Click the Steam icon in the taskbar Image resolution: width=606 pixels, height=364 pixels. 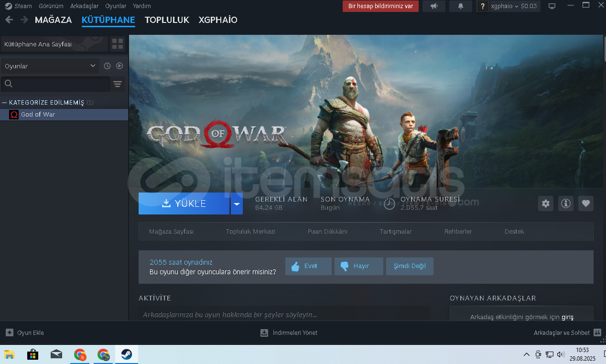coord(126,354)
